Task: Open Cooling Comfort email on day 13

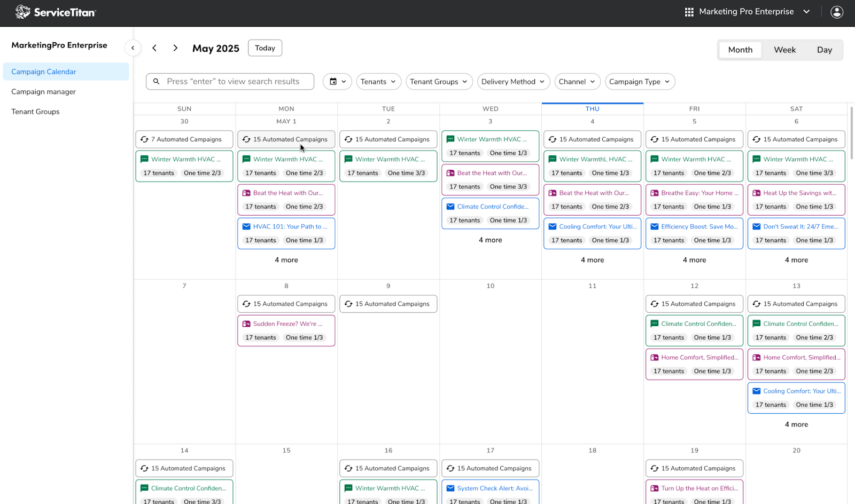Action: [x=797, y=398]
